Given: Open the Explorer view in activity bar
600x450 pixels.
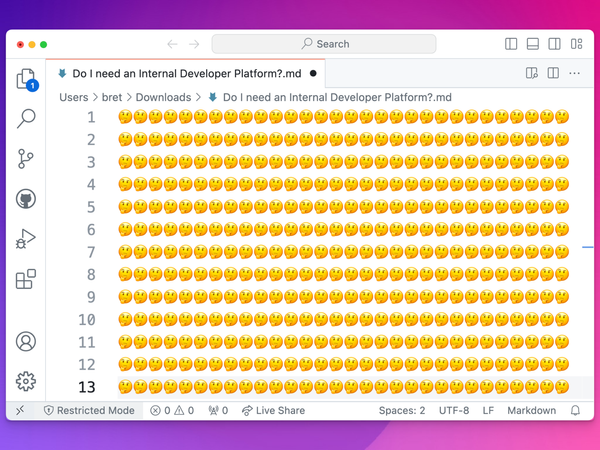Looking at the screenshot, I should (x=26, y=80).
